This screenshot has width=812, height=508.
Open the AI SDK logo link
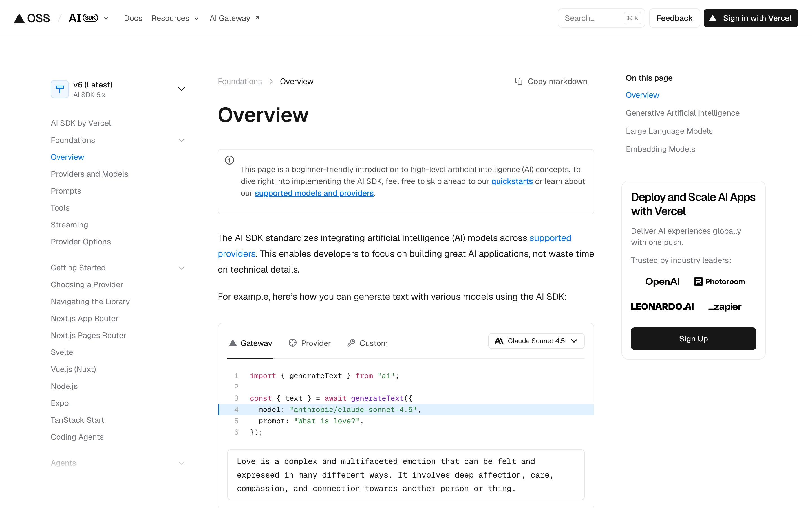coord(83,18)
